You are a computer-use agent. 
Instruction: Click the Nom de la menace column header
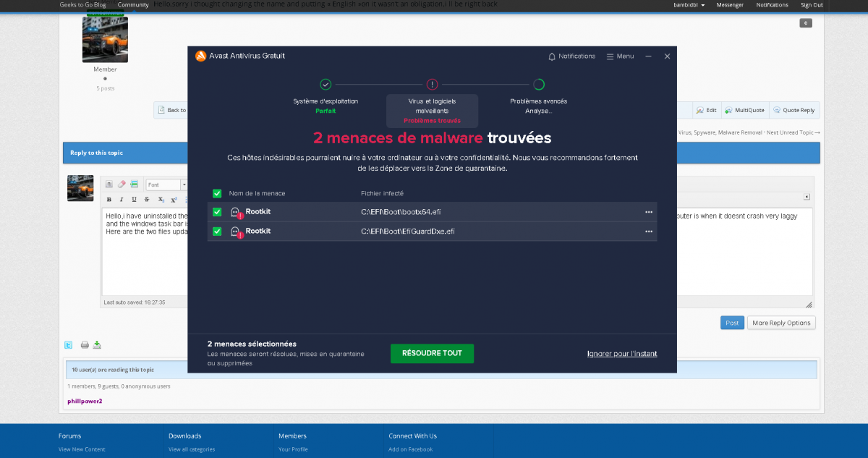257,193
